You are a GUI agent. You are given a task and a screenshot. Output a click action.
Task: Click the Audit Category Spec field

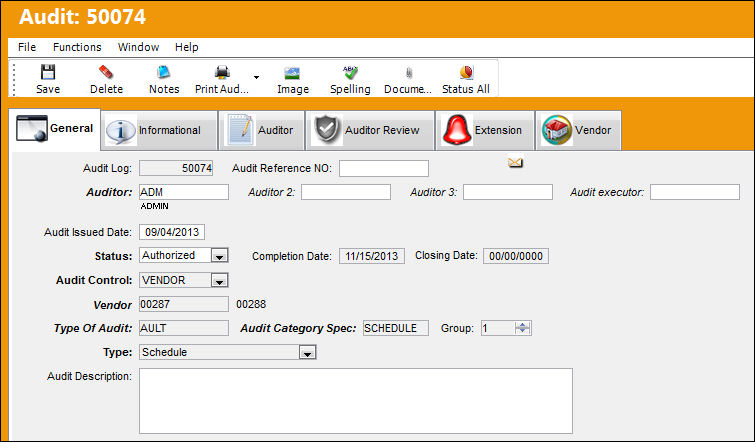coord(396,328)
